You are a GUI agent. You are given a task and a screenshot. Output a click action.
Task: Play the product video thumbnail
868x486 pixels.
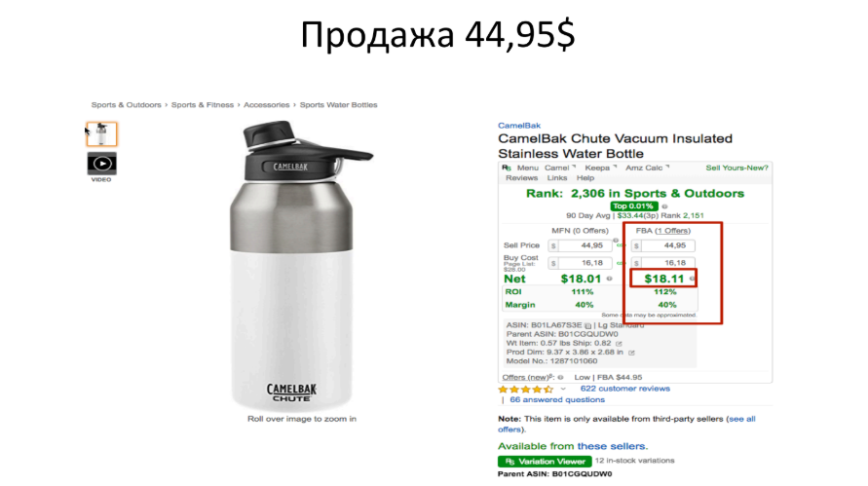(102, 164)
